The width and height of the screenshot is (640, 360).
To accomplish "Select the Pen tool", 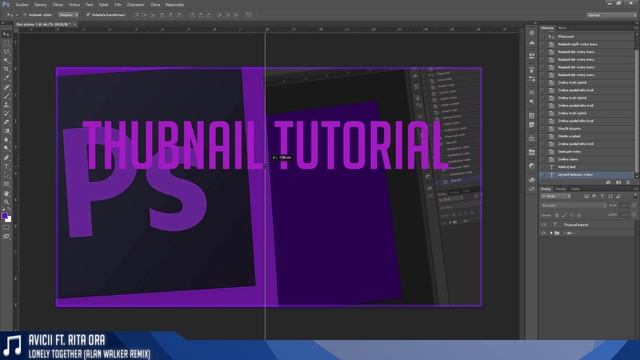I will click(x=6, y=158).
